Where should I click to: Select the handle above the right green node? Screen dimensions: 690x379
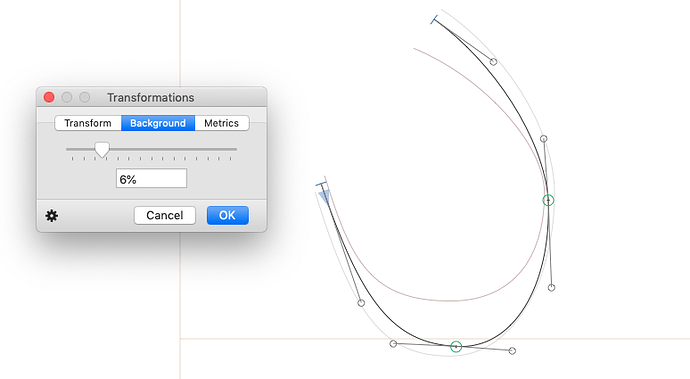(543, 139)
